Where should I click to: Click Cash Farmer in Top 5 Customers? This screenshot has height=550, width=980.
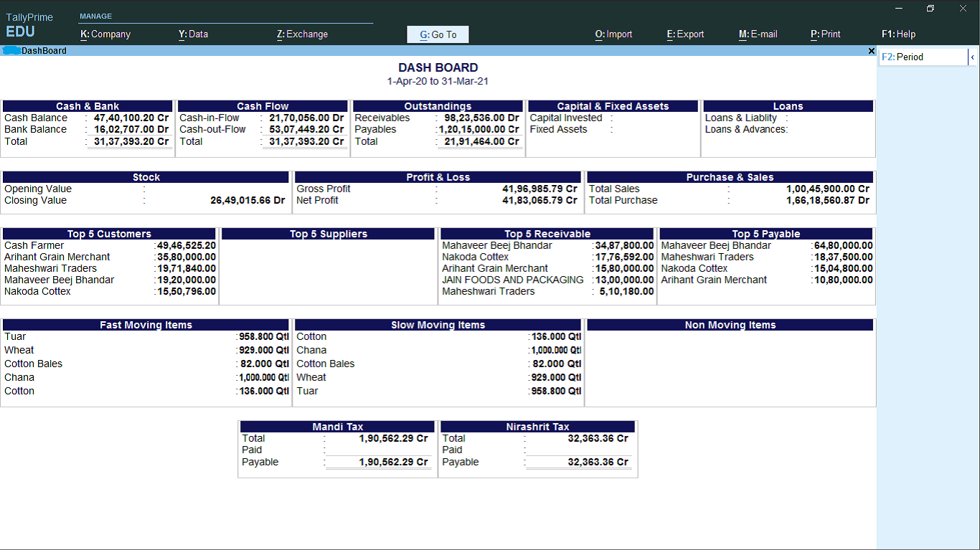point(34,246)
